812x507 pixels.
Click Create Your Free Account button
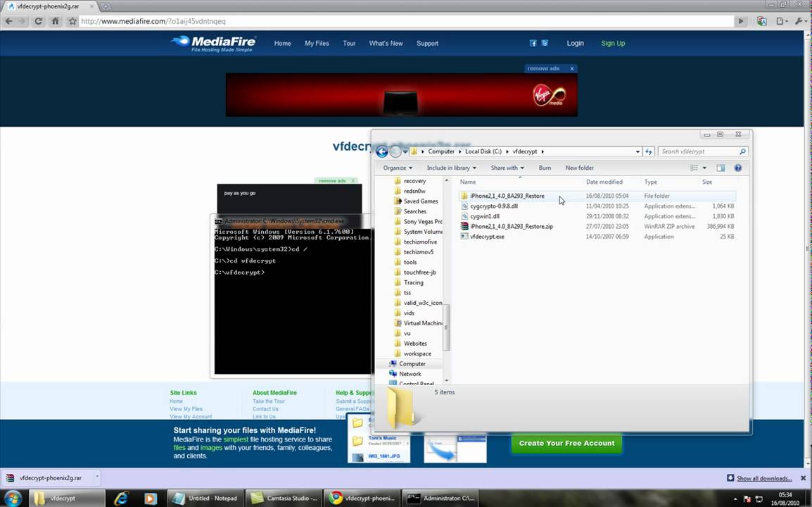coord(566,443)
